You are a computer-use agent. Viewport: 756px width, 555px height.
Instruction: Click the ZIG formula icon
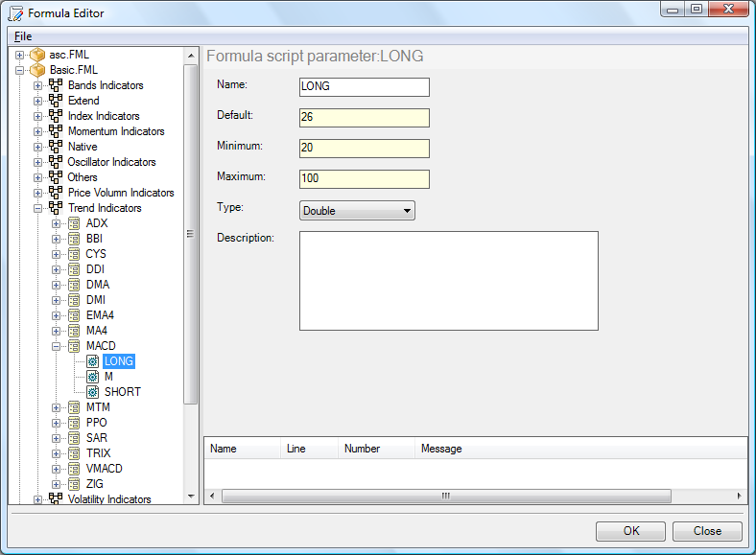tap(74, 484)
